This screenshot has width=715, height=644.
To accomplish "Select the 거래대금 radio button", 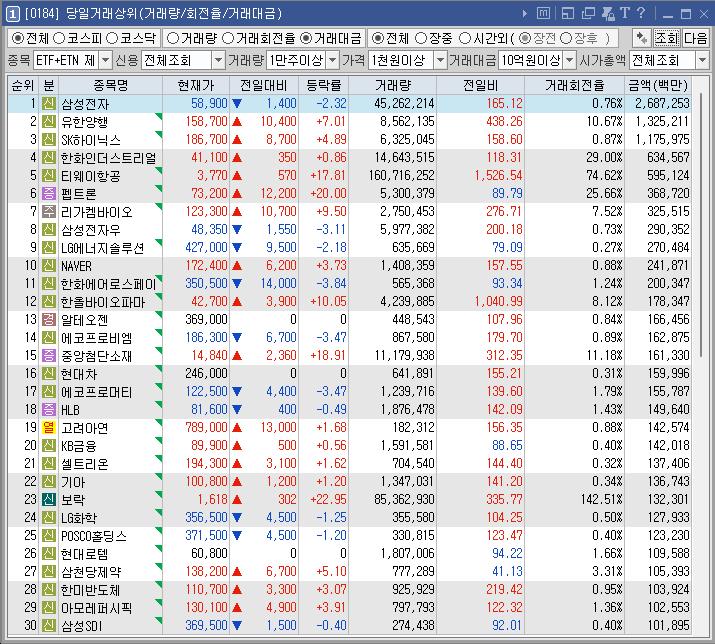I will [x=306, y=38].
